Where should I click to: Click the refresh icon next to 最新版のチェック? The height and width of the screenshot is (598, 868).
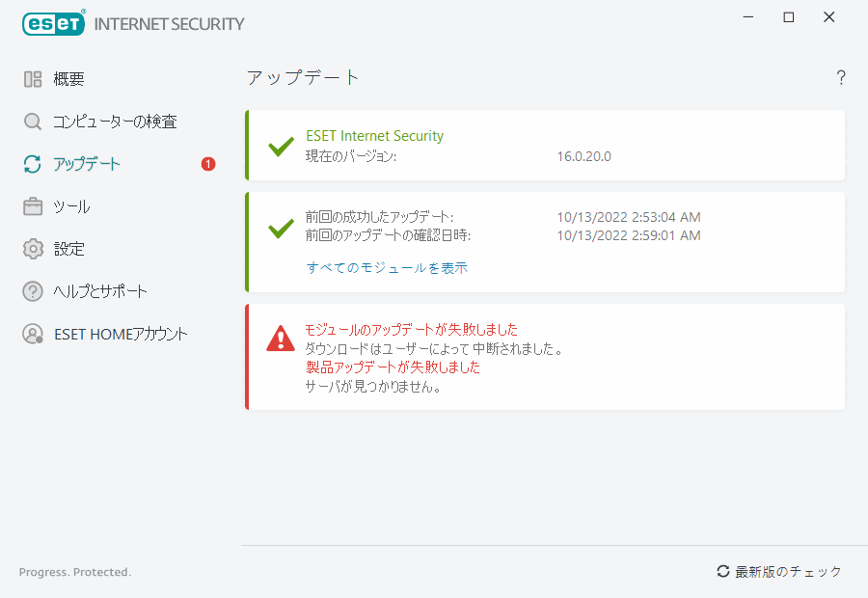(723, 571)
